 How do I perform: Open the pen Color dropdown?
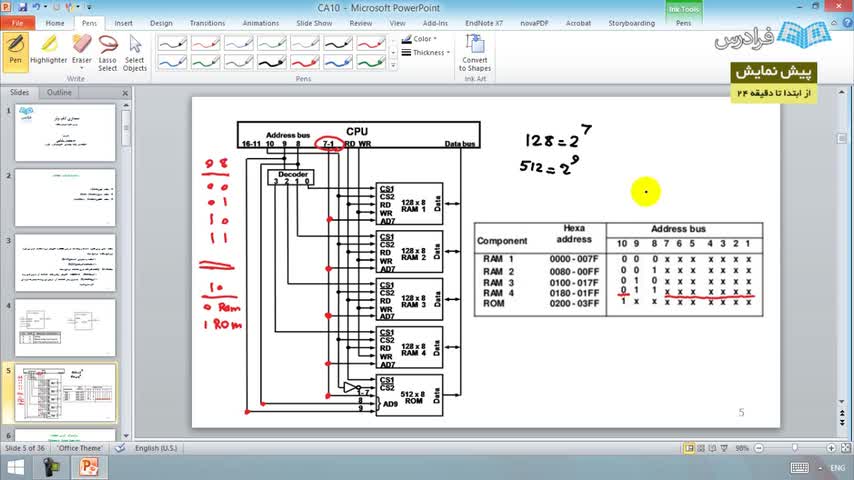419,39
